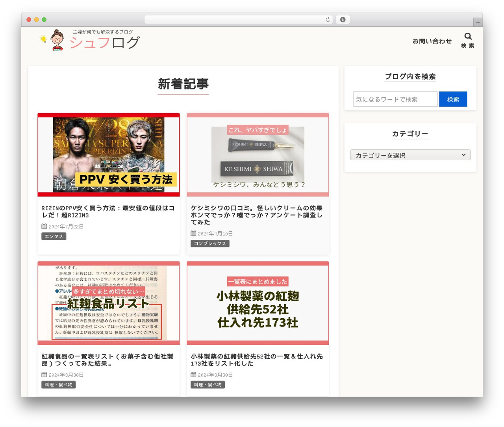504x427 pixels.
Task: Open the シュフログ site title link
Action: 104,43
